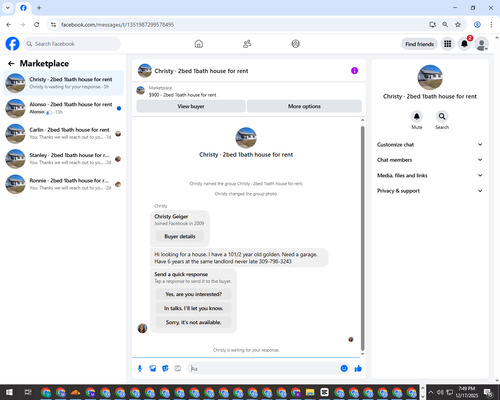The width and height of the screenshot is (500, 400).
Task: Send quick reply "In talks. I'll let you know."
Action: [x=194, y=308]
